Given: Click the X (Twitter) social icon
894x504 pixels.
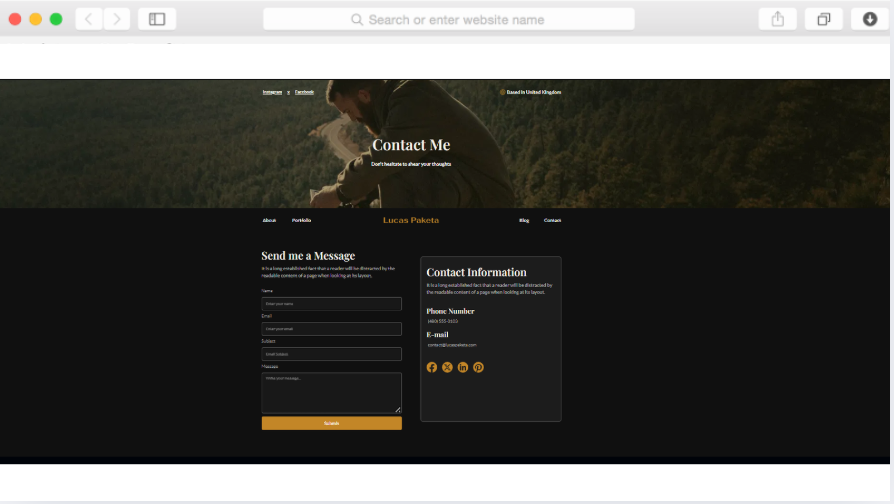Looking at the screenshot, I should (x=447, y=367).
